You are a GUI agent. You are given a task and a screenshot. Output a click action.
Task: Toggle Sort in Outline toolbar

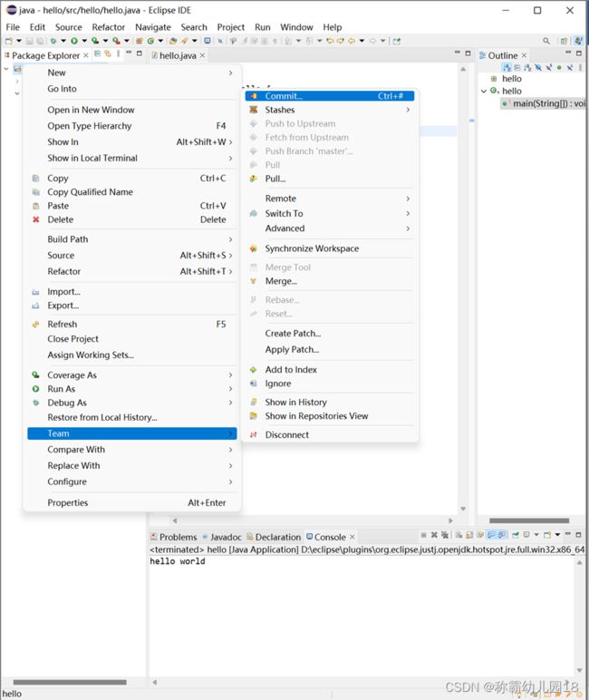pyautogui.click(x=527, y=67)
